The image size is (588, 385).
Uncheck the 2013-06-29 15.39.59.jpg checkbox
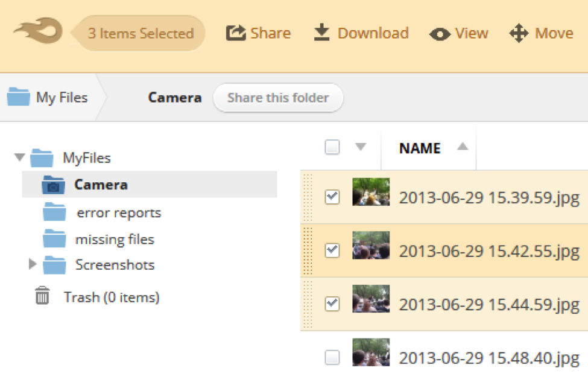[x=332, y=197]
